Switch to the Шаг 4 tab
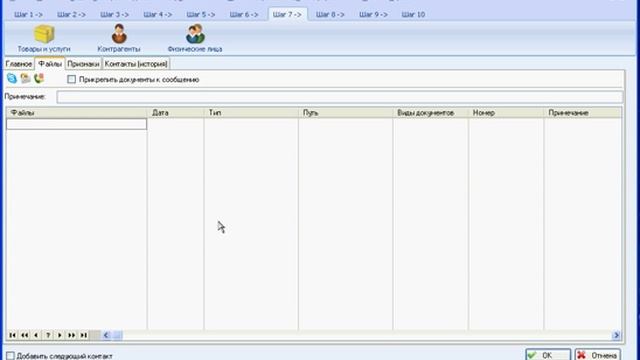The height and width of the screenshot is (360, 640). click(158, 14)
